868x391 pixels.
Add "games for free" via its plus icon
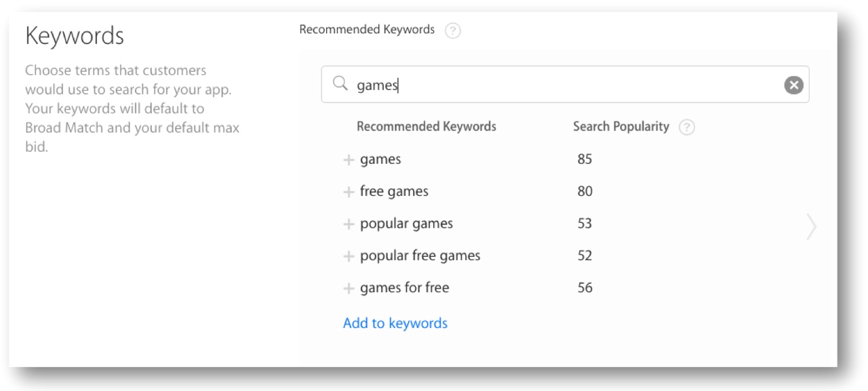[x=349, y=289]
